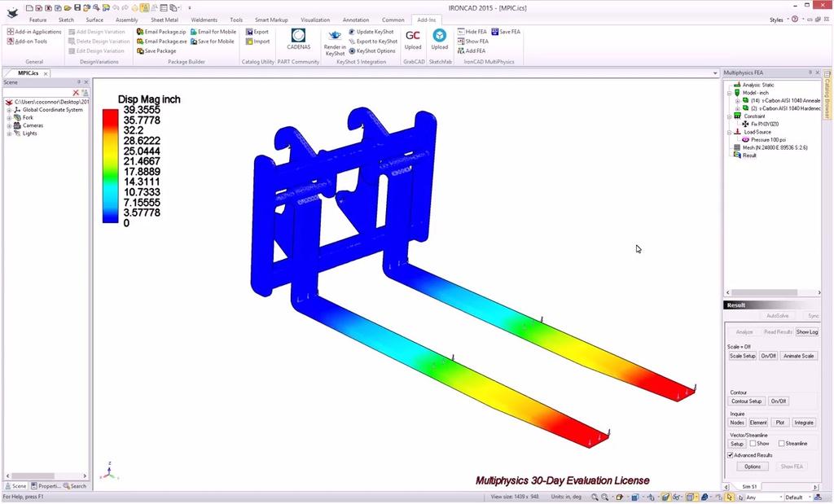This screenshot has width=834, height=504.
Task: Click the red X icon in Scene panel
Action: (x=76, y=93)
